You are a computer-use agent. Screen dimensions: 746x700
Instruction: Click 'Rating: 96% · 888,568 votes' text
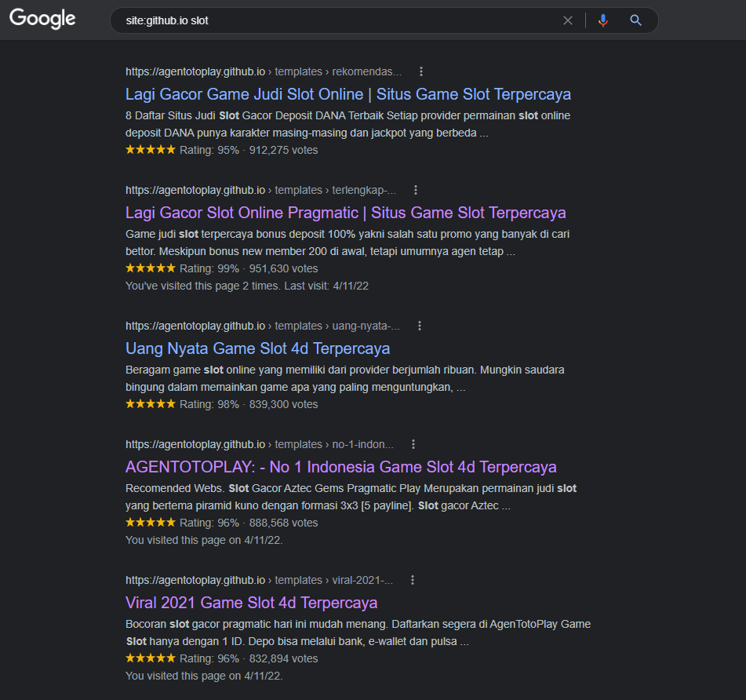(x=249, y=523)
